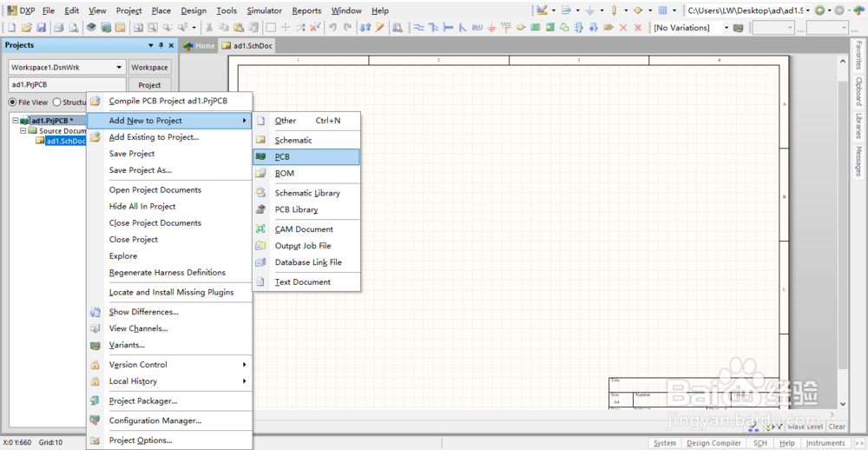The image size is (868, 450).
Task: Choose Project Options in context menu
Action: 170,440
